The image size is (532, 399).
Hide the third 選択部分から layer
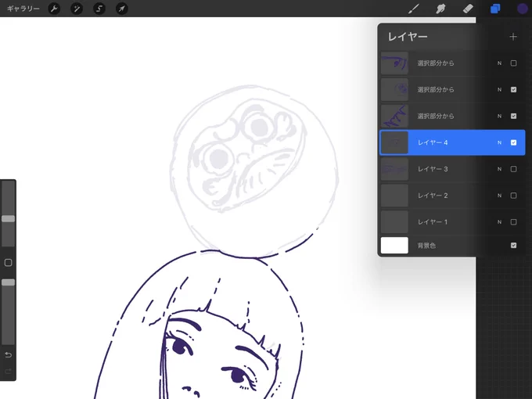coord(513,116)
